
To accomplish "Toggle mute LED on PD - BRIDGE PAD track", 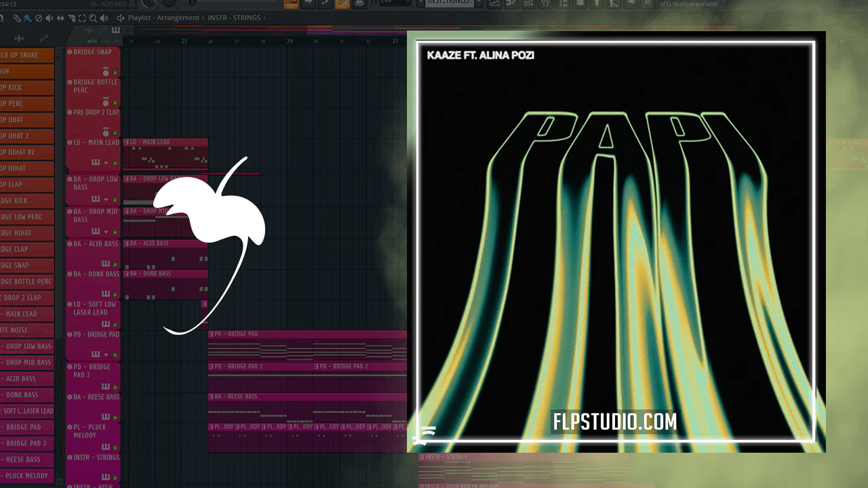I will [115, 354].
